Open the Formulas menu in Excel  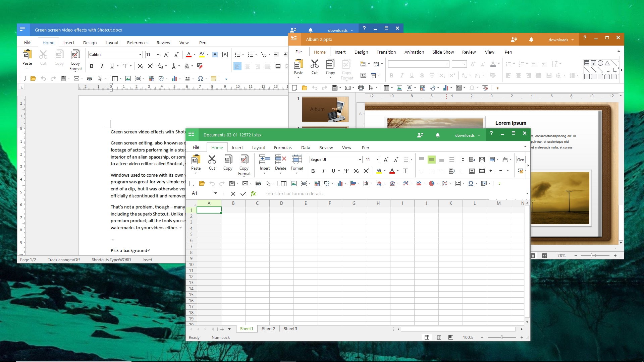pos(283,147)
